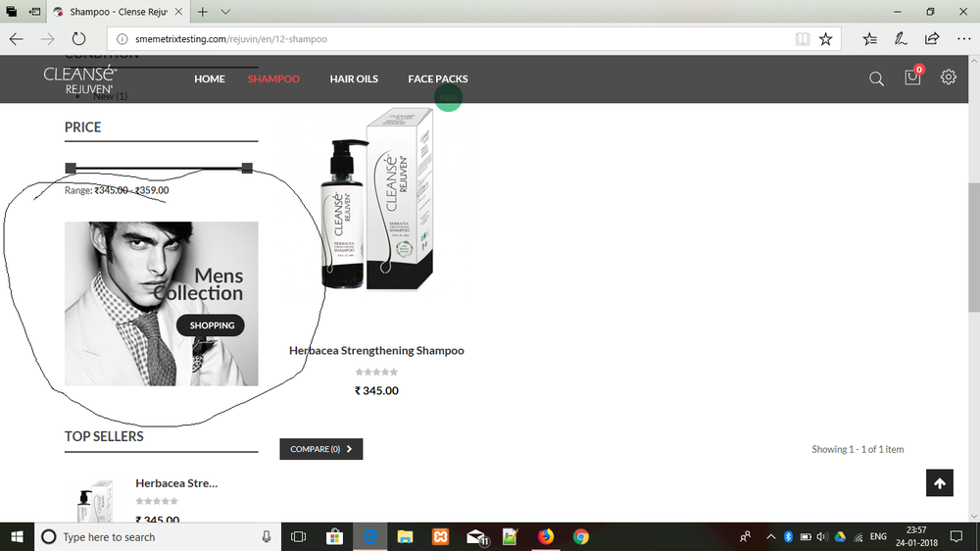The image size is (980, 551).
Task: Open Microsoft Store from taskbar
Action: coord(334,536)
